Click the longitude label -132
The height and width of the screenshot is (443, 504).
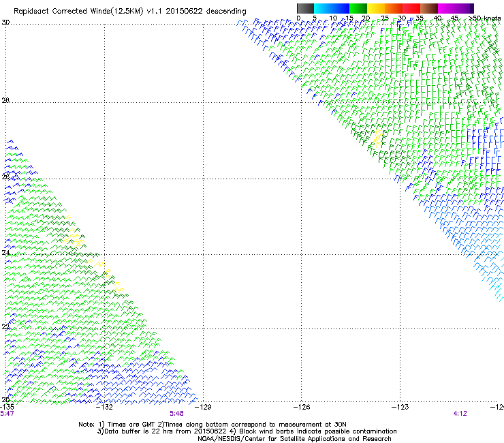[104, 407]
